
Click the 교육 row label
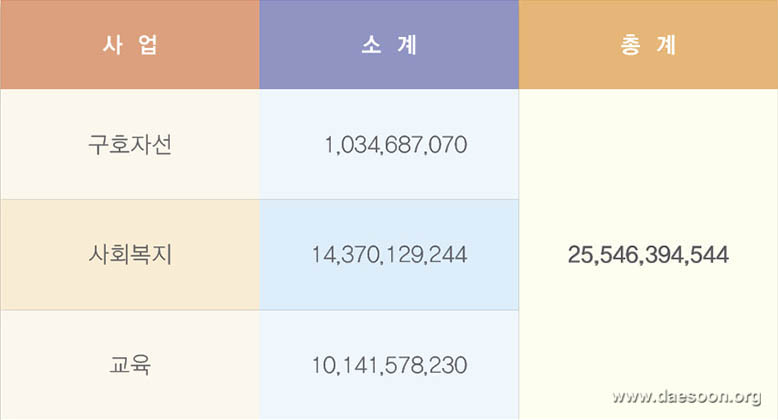tap(130, 365)
